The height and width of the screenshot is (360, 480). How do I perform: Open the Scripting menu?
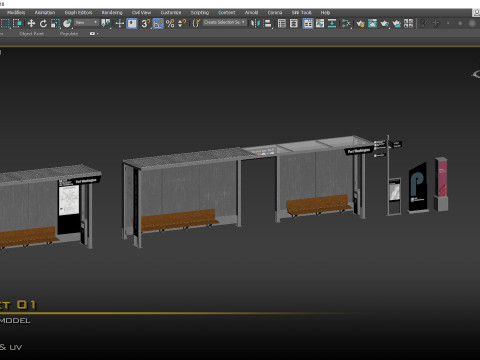click(200, 12)
